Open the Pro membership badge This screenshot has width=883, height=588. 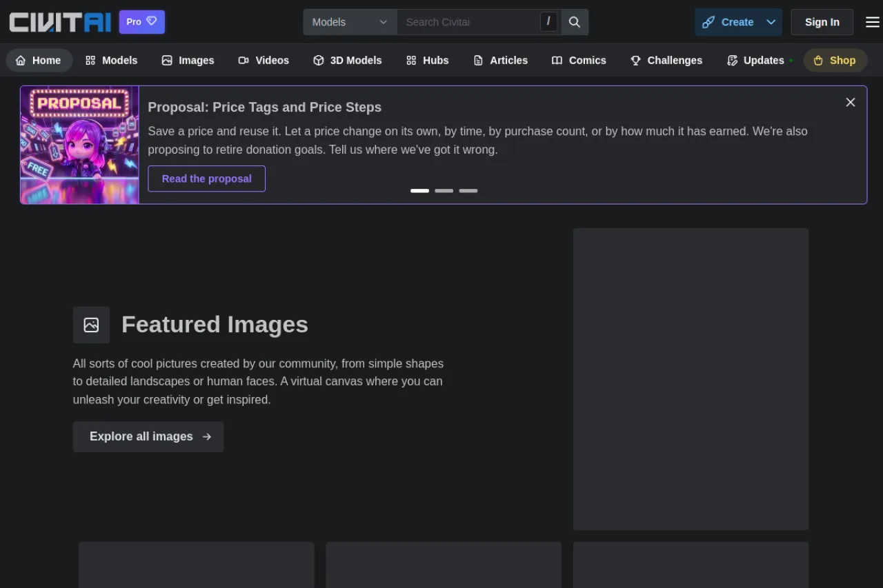tap(142, 22)
